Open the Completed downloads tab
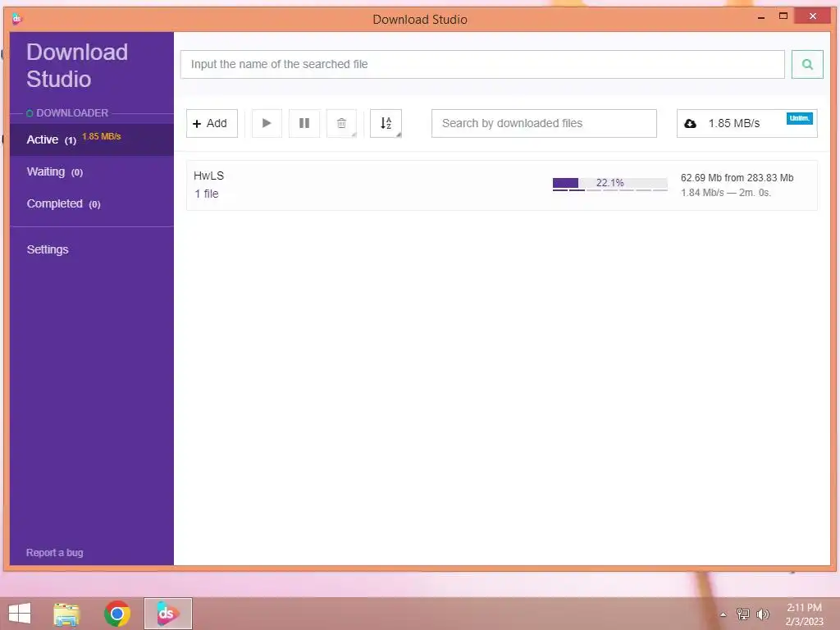 pos(92,204)
